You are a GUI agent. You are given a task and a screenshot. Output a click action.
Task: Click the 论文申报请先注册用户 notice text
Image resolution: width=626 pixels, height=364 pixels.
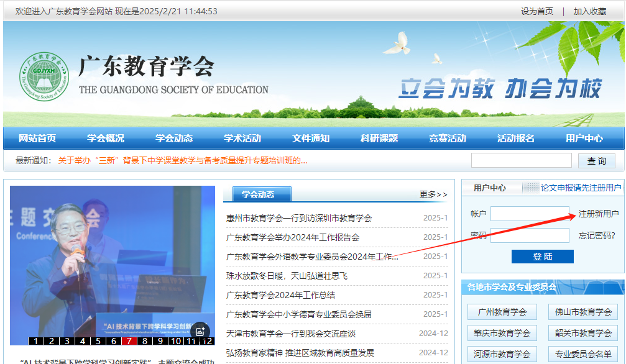click(x=581, y=188)
